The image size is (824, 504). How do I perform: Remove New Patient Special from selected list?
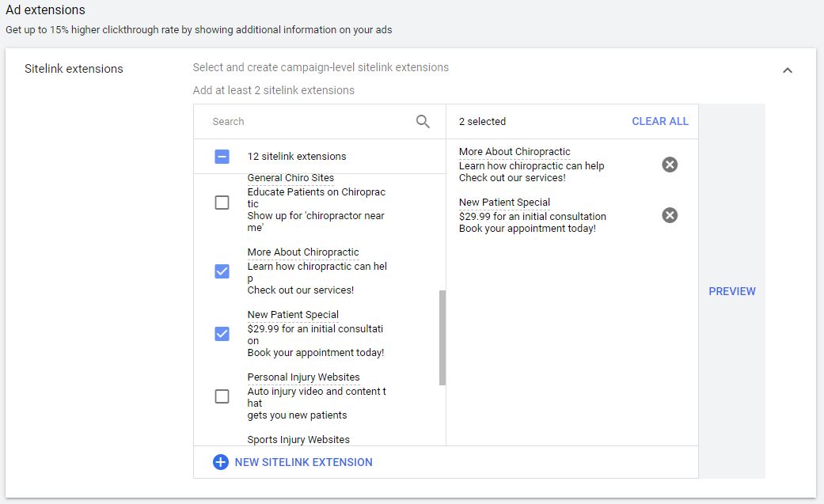tap(670, 215)
